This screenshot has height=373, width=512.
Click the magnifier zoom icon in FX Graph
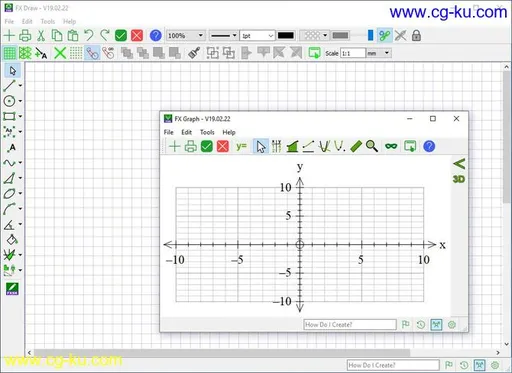click(x=372, y=146)
